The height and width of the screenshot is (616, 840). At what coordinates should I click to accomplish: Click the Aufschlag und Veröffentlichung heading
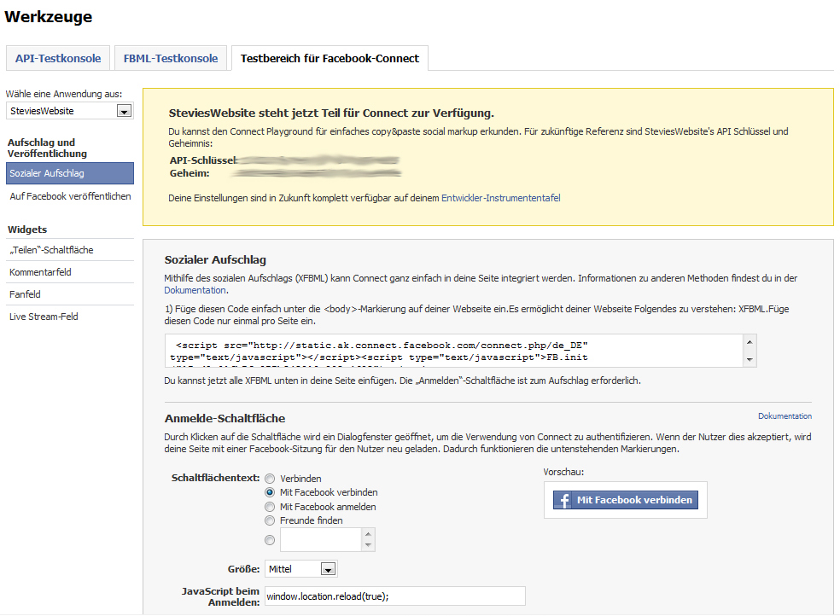(47, 148)
